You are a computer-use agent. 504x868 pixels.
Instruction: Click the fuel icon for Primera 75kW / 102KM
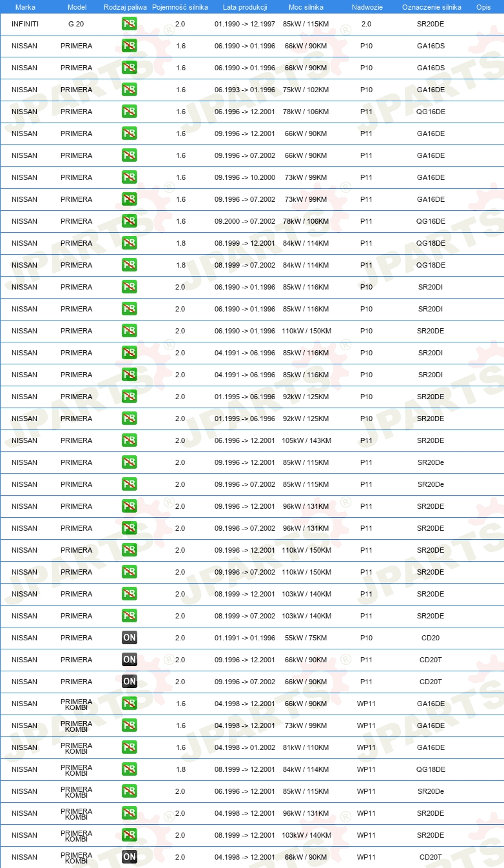coord(129,90)
